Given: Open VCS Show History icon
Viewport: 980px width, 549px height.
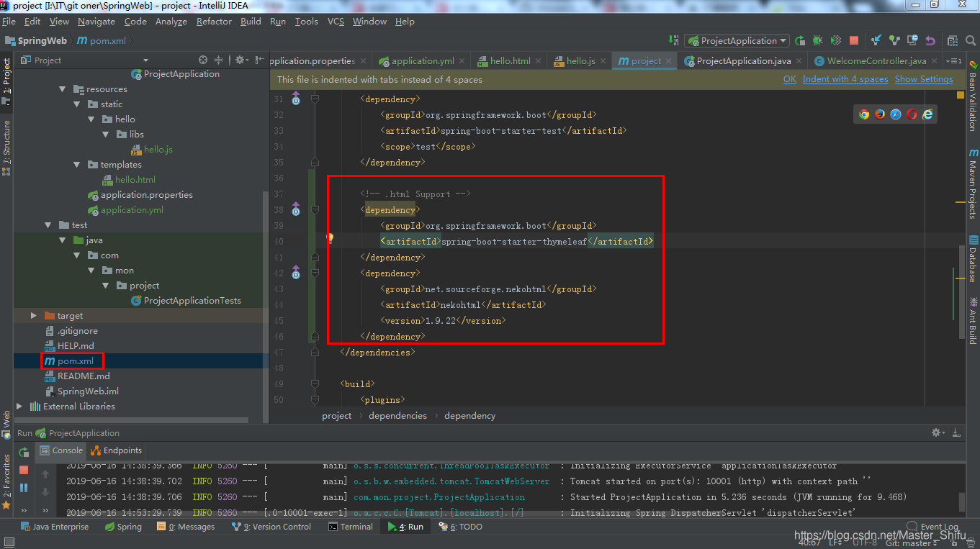Looking at the screenshot, I should (912, 41).
